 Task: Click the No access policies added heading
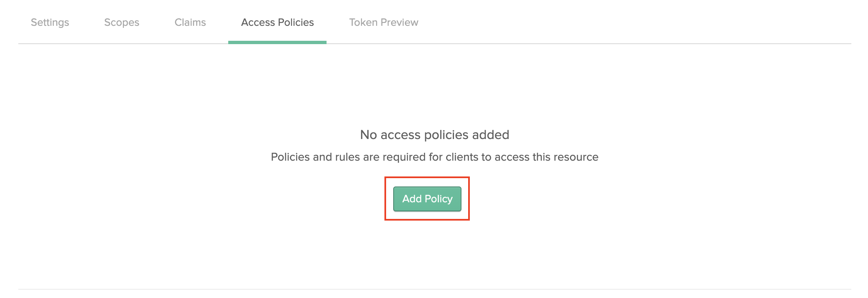pyautogui.click(x=434, y=134)
